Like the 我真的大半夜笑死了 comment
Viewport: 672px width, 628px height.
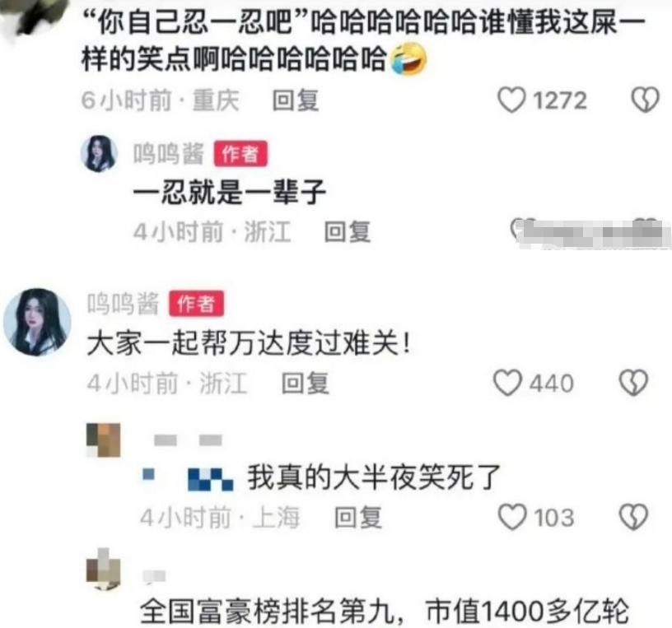pos(512,517)
